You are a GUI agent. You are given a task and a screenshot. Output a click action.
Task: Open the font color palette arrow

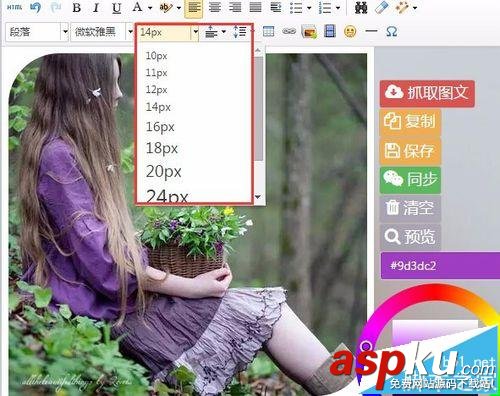(x=150, y=8)
